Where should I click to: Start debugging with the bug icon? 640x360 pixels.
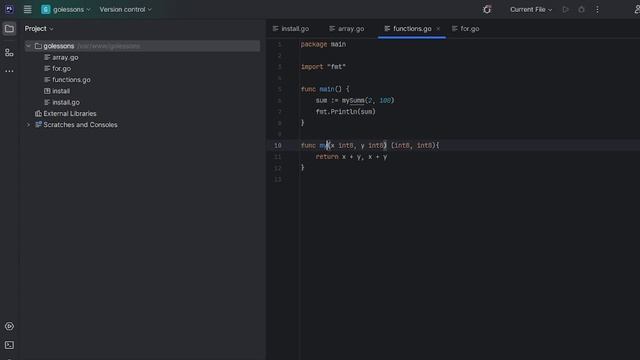[581, 9]
